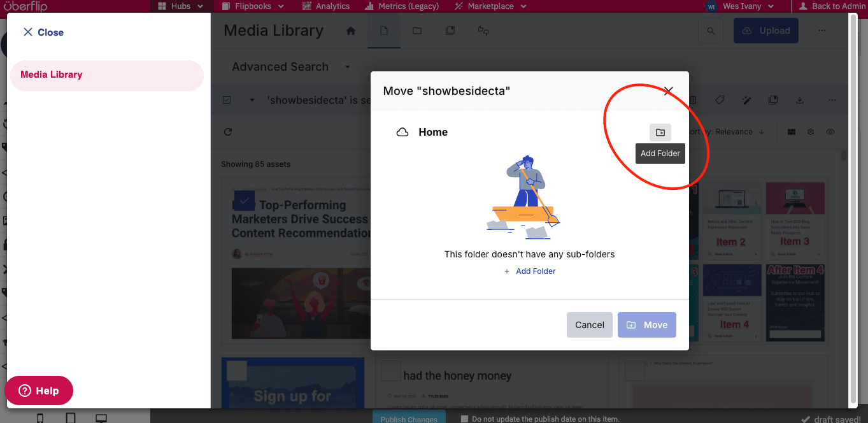Click the Add Folder icon button beside Home

coord(660,133)
